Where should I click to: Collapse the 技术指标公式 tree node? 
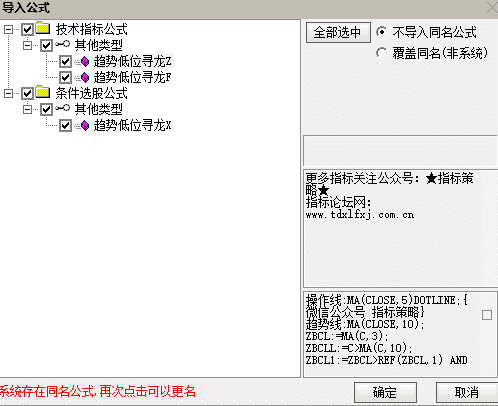pos(8,29)
